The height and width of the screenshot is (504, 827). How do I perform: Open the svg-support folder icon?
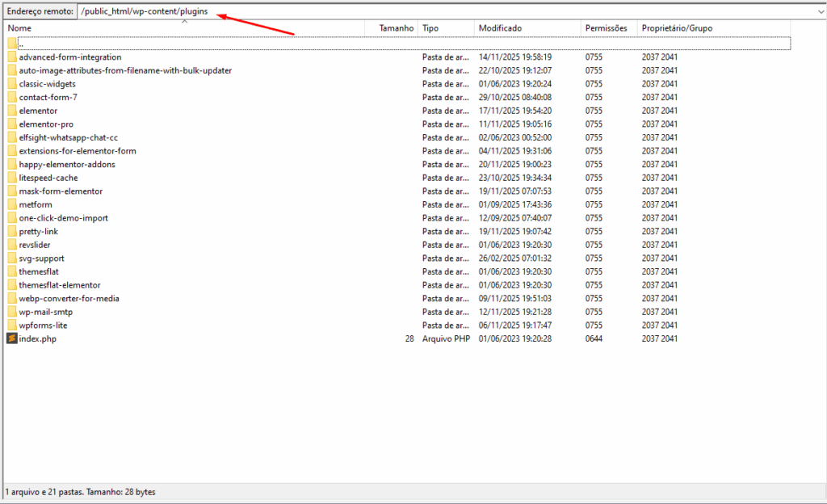[12, 258]
